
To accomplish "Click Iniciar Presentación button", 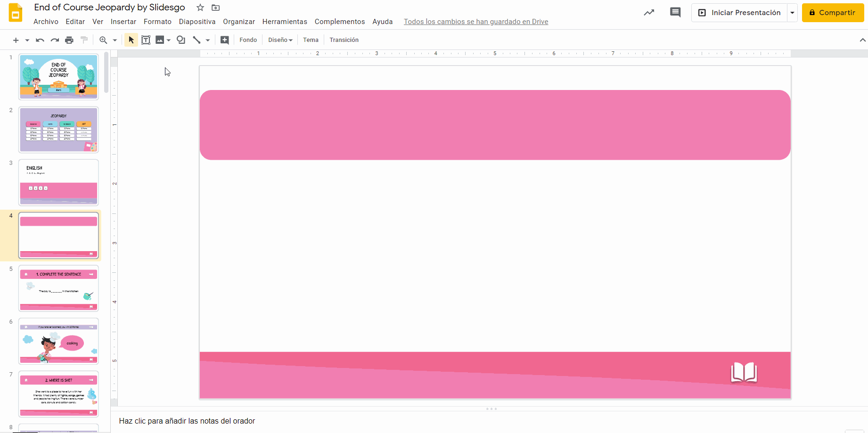I will pos(739,13).
